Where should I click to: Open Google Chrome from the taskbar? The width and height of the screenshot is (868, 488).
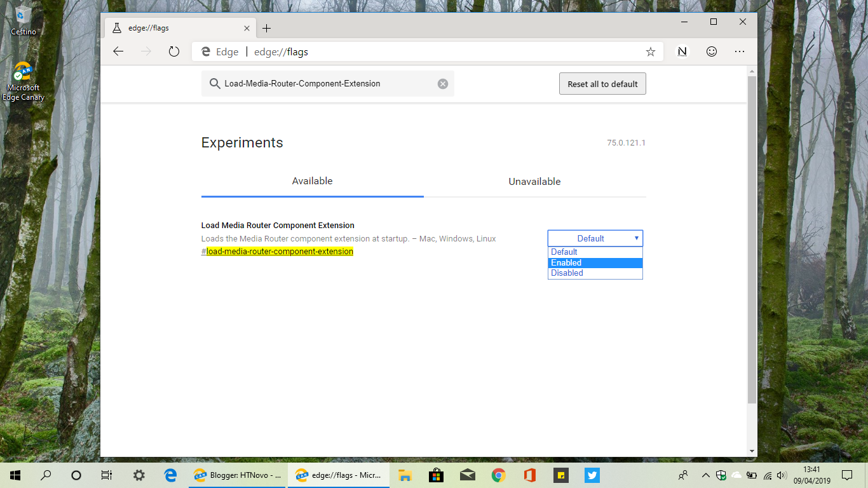click(498, 475)
